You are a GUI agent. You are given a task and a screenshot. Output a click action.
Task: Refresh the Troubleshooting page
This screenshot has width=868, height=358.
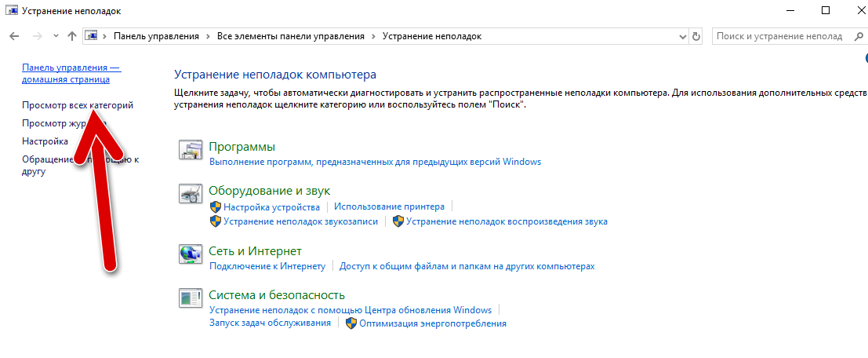[x=696, y=36]
